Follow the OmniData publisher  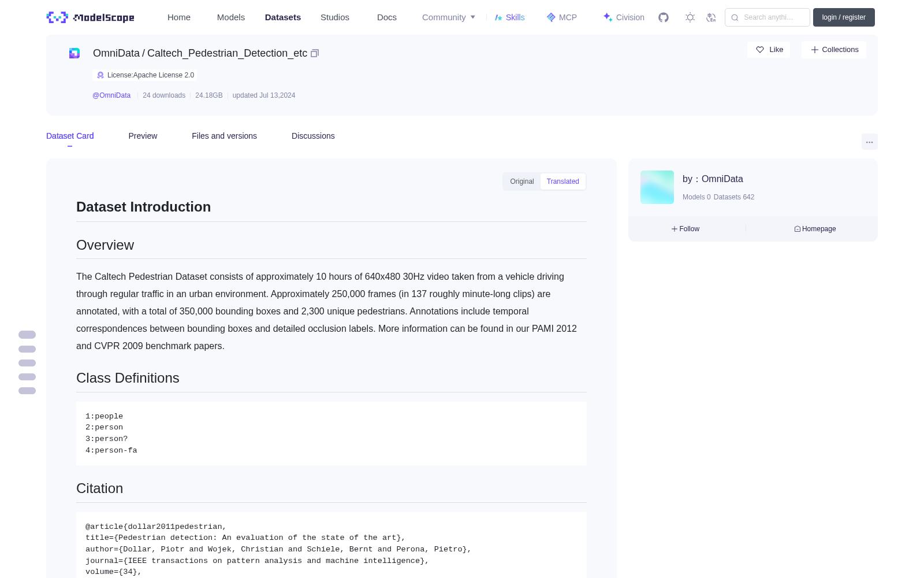click(685, 229)
